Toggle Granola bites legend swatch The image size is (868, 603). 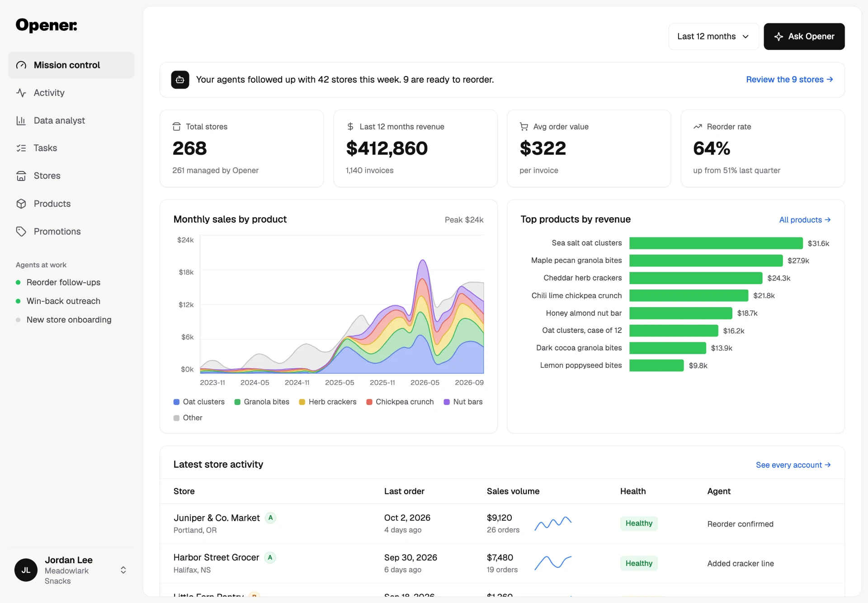click(x=237, y=402)
